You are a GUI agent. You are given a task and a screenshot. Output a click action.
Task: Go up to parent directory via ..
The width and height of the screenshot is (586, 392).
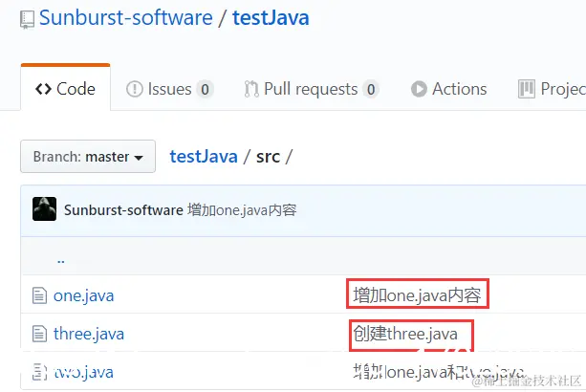click(61, 260)
